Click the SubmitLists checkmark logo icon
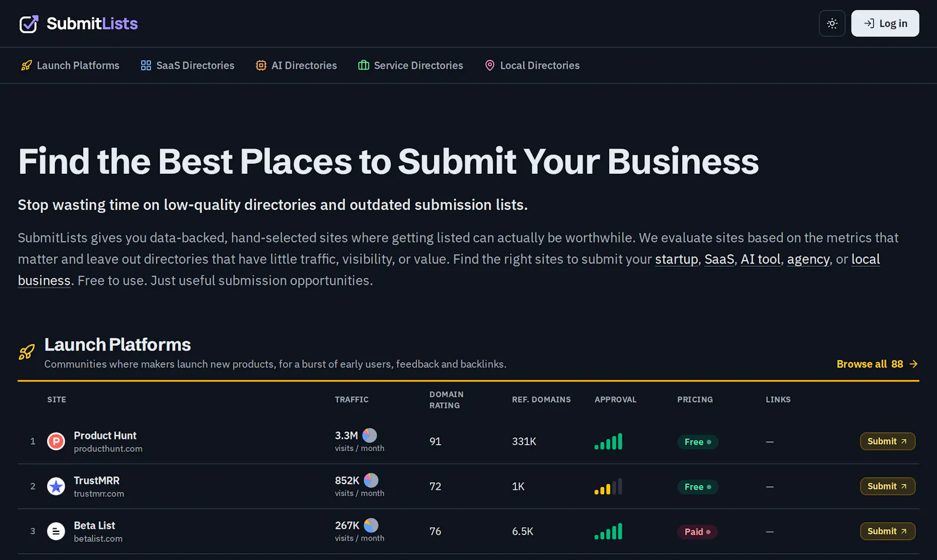This screenshot has height=560, width=937. [x=29, y=24]
